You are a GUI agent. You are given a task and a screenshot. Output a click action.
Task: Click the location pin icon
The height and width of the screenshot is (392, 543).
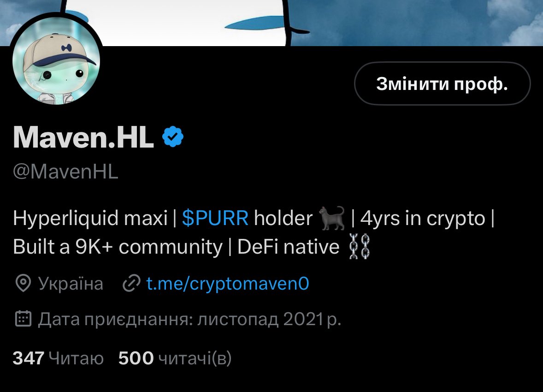click(x=23, y=284)
